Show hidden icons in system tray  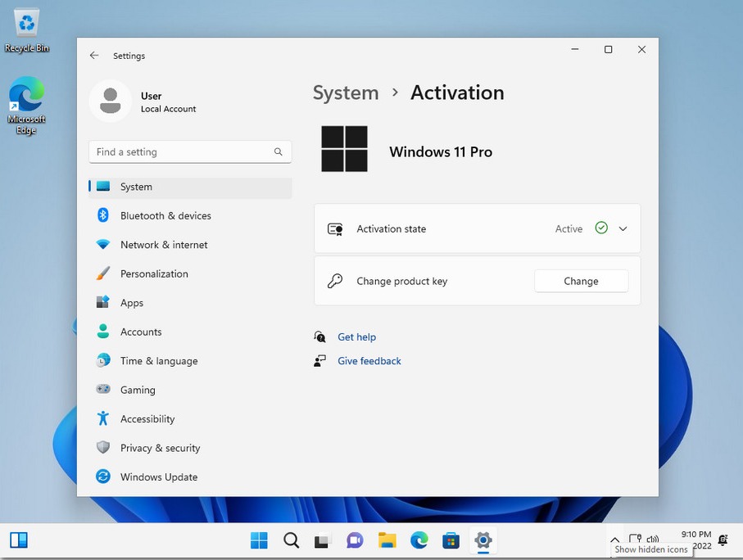pos(614,539)
